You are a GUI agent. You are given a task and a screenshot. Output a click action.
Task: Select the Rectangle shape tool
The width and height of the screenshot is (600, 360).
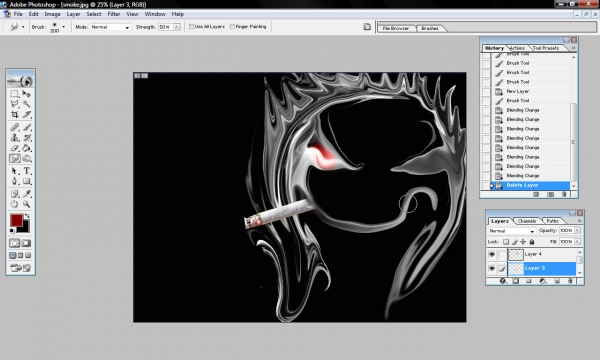click(26, 181)
